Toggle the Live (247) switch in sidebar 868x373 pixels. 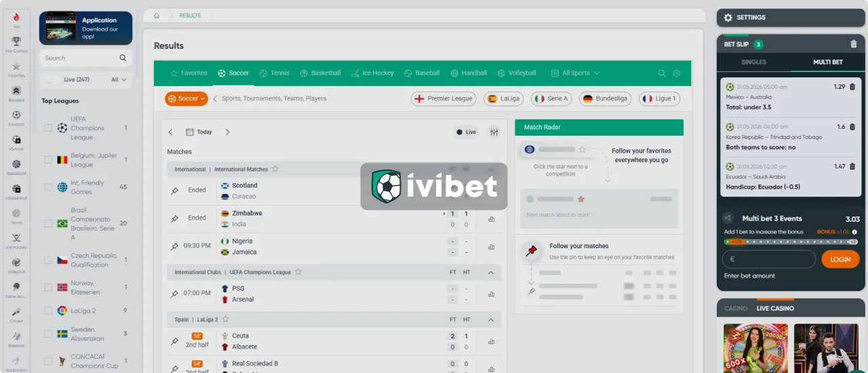click(51, 79)
